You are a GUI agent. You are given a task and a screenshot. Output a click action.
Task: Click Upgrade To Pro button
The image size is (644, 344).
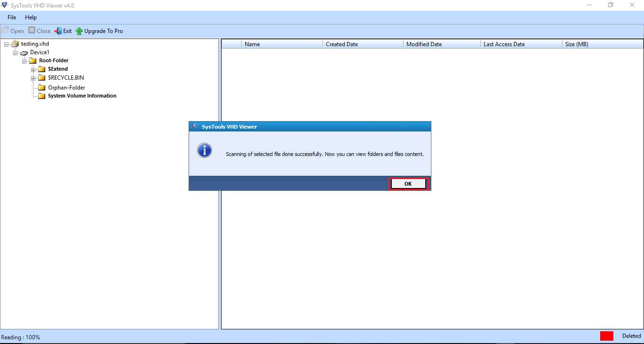click(x=99, y=31)
